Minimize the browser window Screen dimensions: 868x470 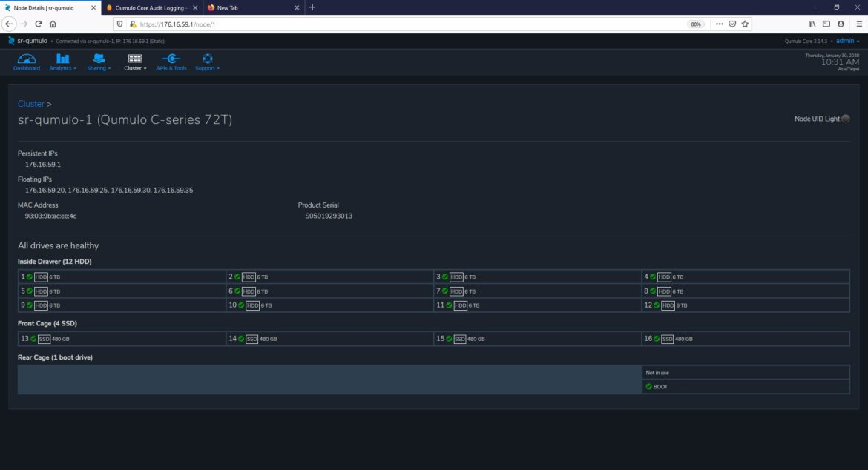pos(815,7)
